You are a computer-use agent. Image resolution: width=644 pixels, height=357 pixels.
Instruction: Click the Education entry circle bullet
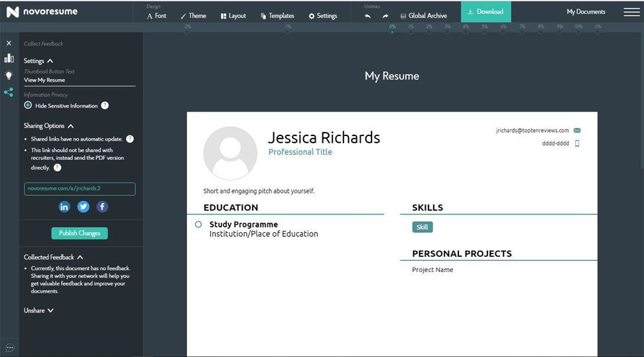click(x=198, y=224)
